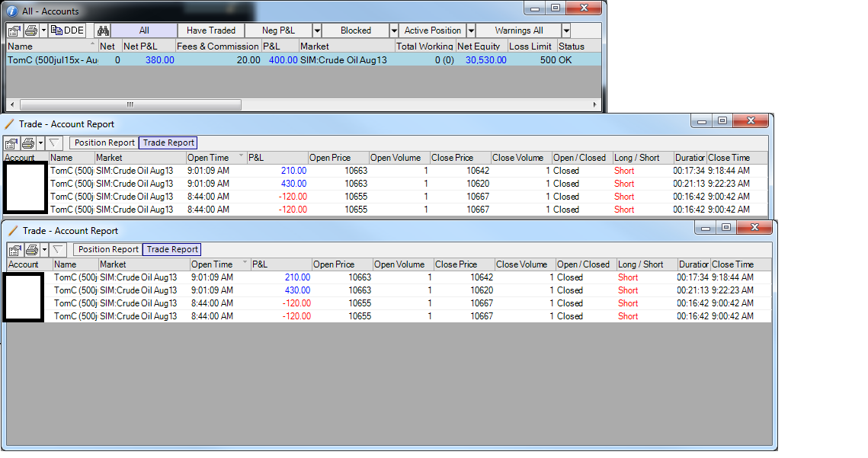Click the 10620 close price in back Trade window
This screenshot has width=868, height=458.
[478, 184]
